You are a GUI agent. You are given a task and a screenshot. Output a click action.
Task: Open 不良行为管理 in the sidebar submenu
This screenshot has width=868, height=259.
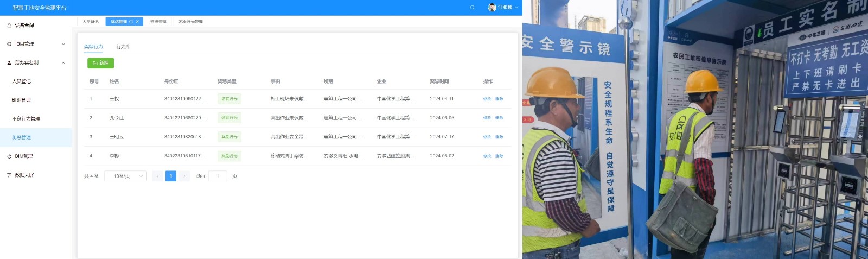[36, 119]
